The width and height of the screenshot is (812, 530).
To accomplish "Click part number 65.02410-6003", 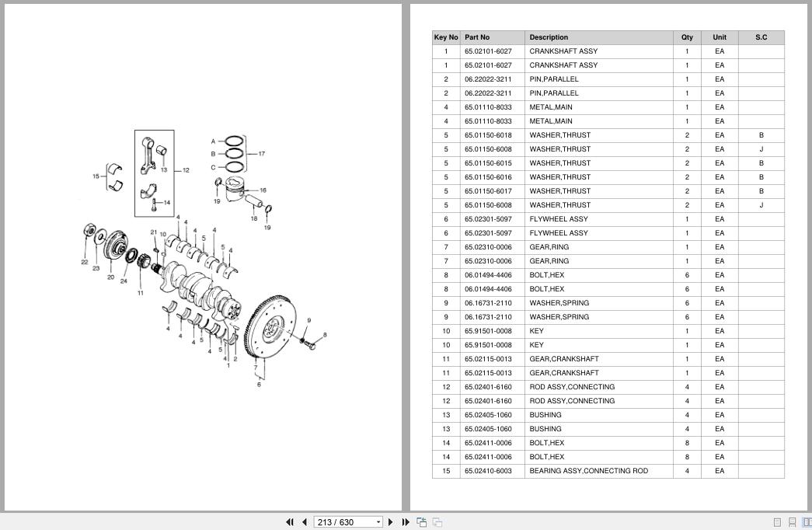I will coord(488,471).
